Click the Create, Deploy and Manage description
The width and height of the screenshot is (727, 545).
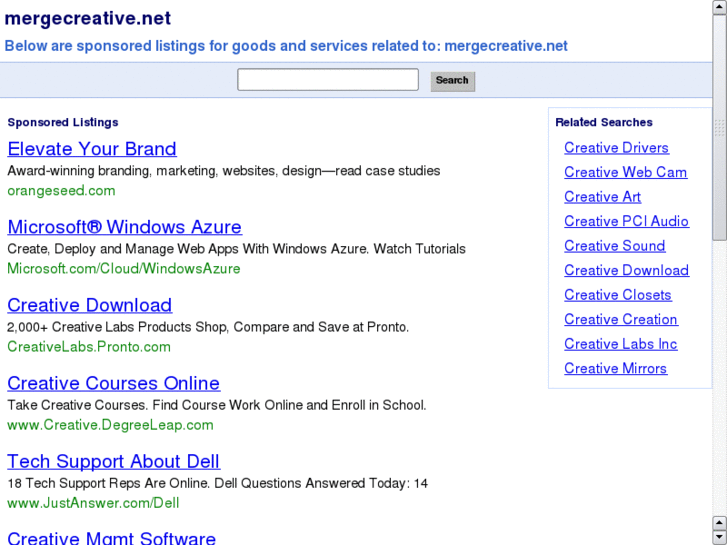[x=236, y=249]
